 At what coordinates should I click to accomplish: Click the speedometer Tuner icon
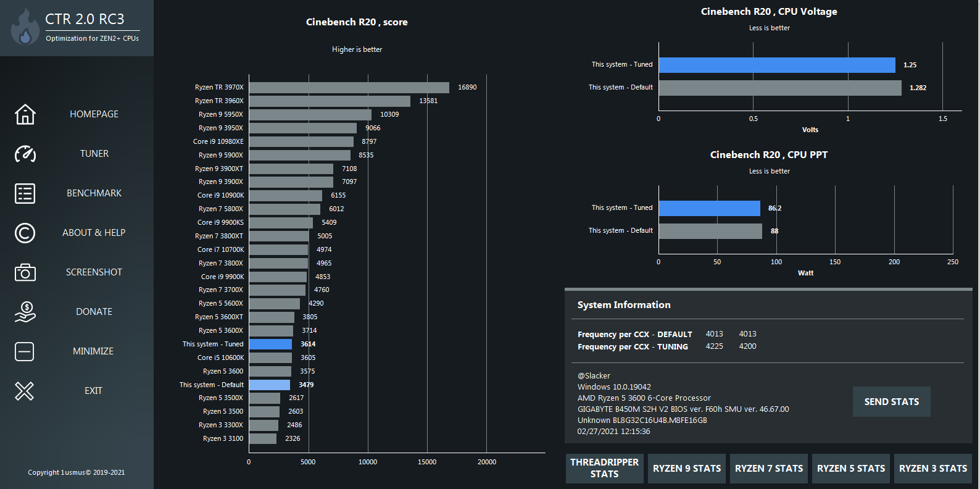coord(25,154)
